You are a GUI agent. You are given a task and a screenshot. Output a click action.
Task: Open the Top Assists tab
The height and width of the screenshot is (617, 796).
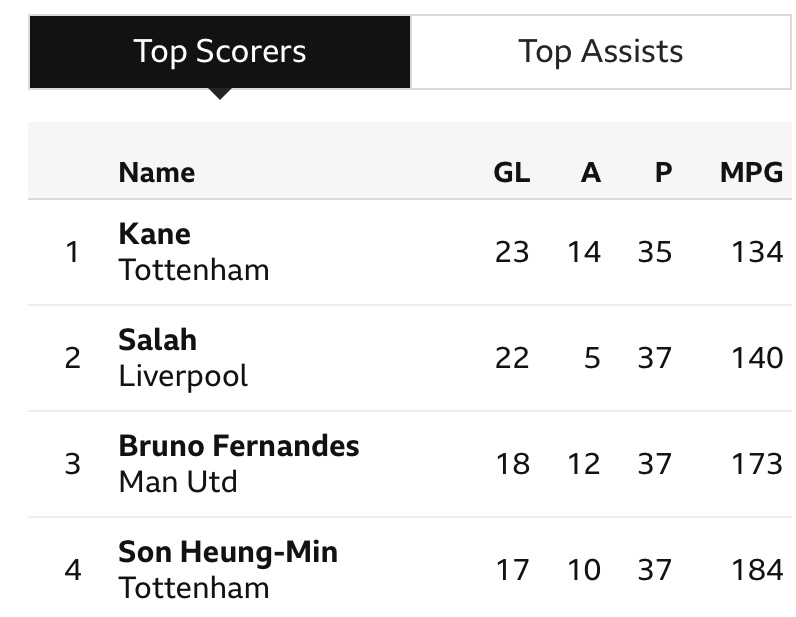tap(600, 51)
